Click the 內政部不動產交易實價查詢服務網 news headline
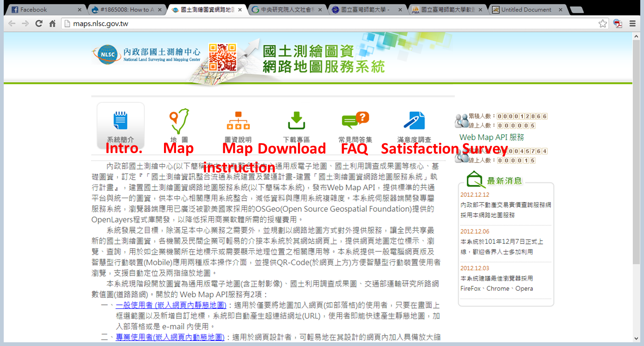The width and height of the screenshot is (644, 346). coord(506,205)
